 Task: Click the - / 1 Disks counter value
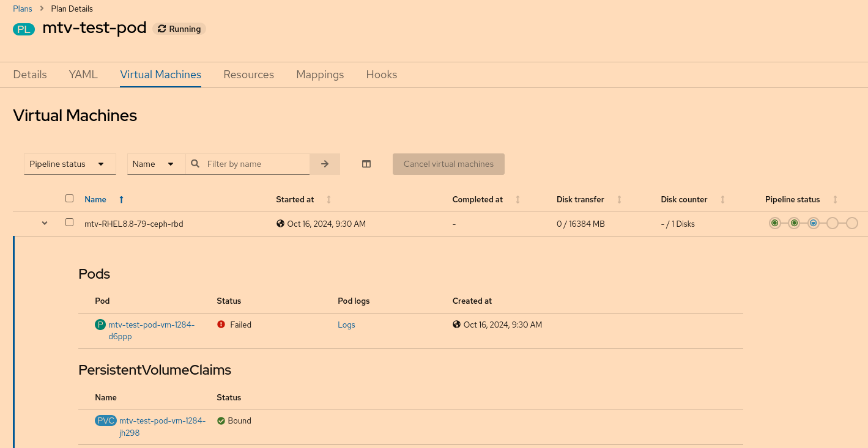678,224
